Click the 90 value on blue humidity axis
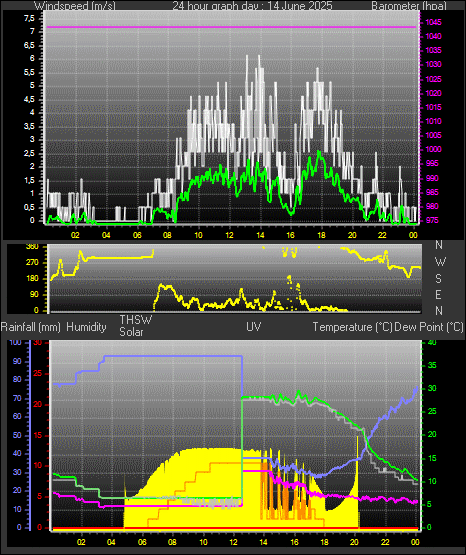 (x=17, y=362)
